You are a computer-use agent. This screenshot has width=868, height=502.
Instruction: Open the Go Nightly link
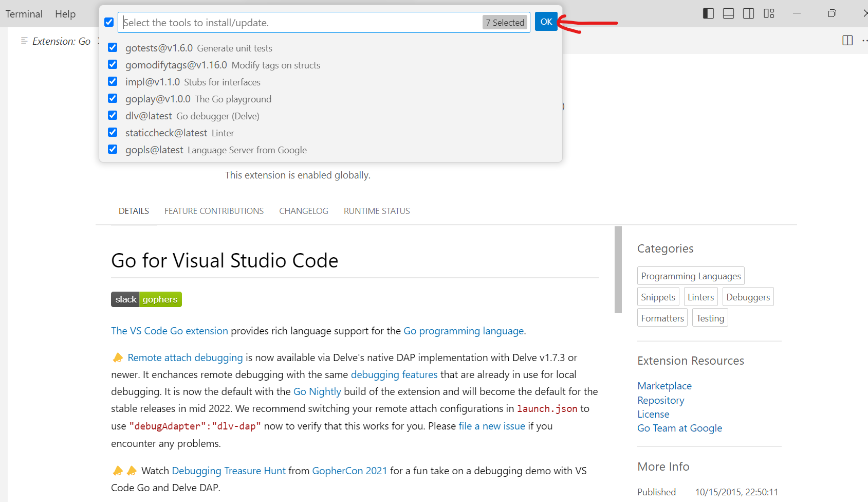[x=317, y=391]
